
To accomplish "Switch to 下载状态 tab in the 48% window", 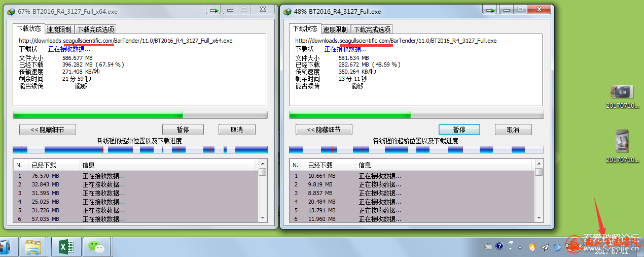I will coord(305,28).
